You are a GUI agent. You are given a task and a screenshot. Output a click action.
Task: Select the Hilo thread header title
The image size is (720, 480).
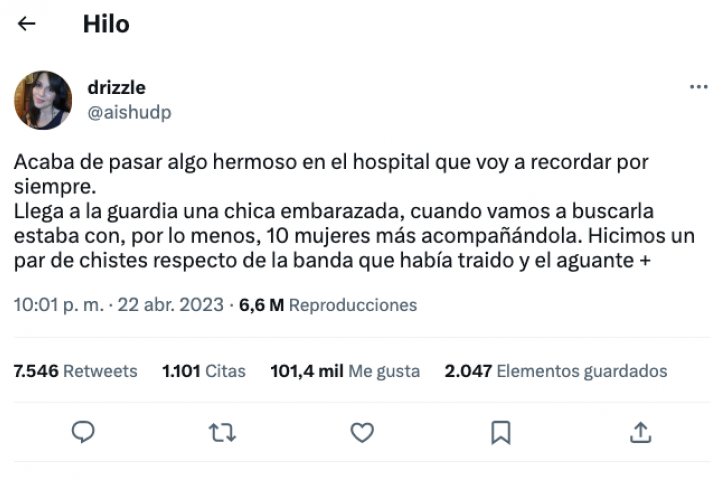pyautogui.click(x=106, y=24)
